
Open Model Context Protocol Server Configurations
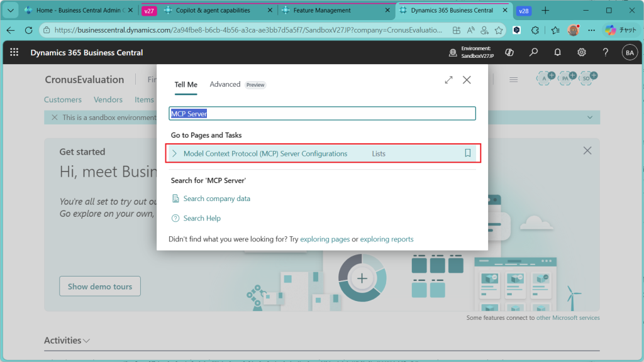(265, 153)
